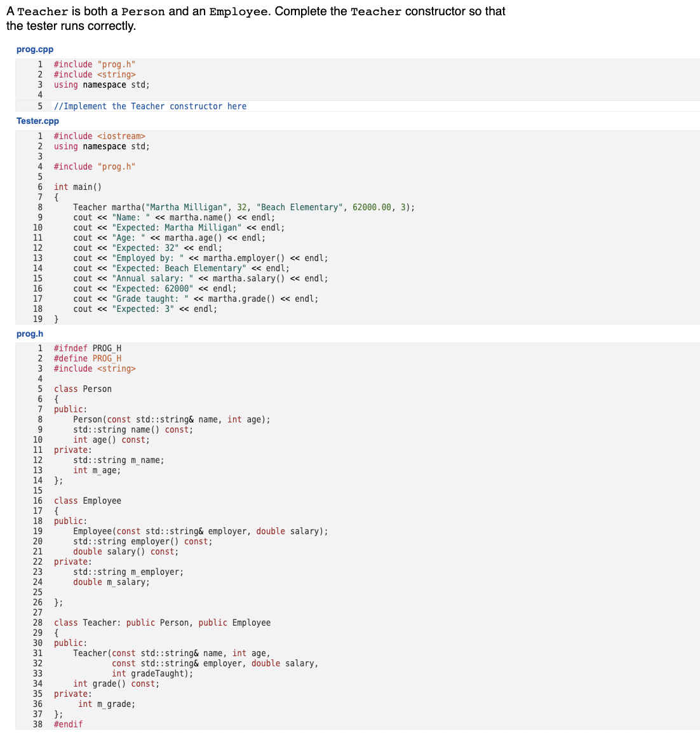
Task: Click the Teacher martha constructor call line
Action: [x=245, y=207]
